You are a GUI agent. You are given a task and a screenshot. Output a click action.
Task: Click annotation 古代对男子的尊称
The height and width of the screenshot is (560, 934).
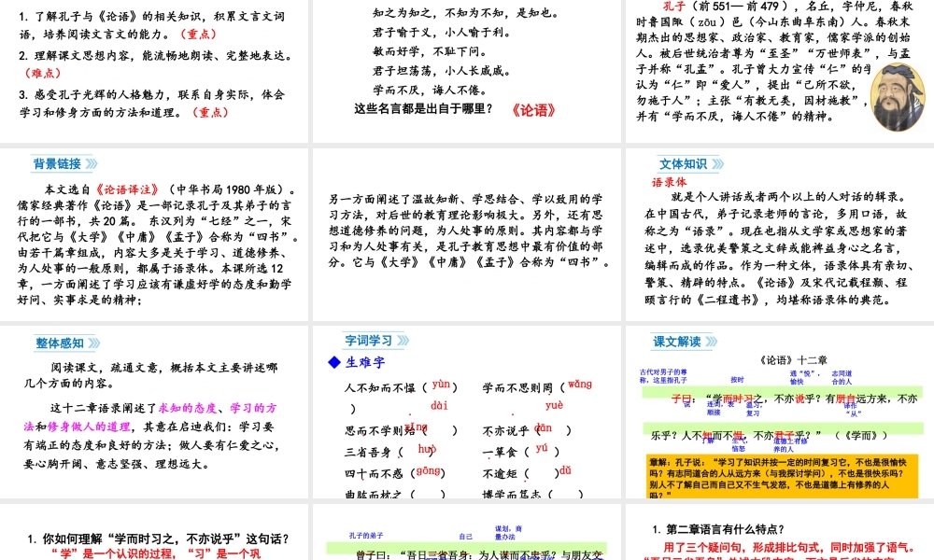point(663,375)
